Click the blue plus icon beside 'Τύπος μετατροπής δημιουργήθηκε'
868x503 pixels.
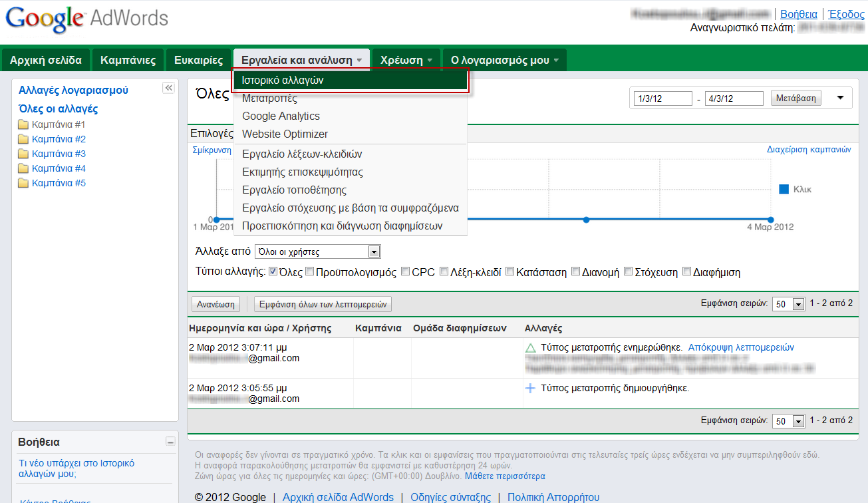pos(530,388)
